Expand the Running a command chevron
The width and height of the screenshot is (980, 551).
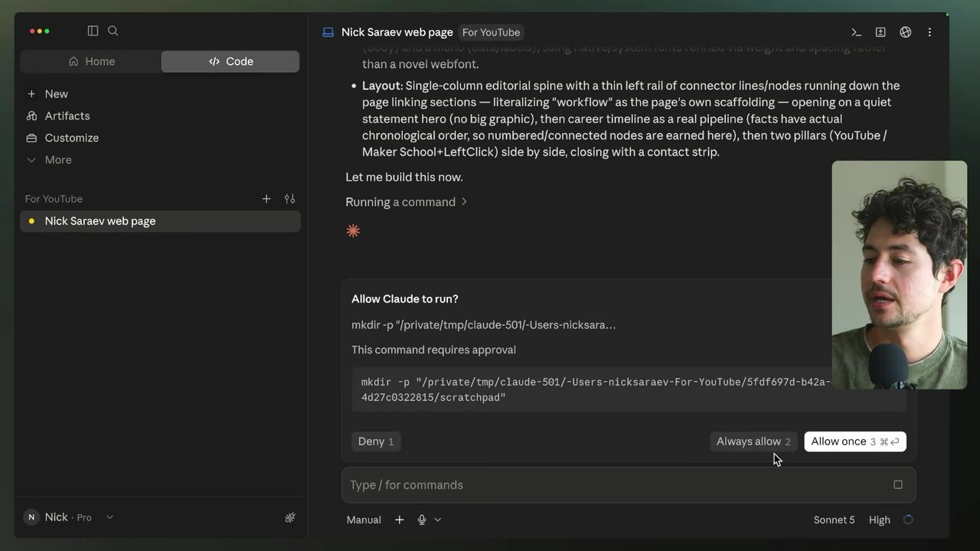(464, 202)
